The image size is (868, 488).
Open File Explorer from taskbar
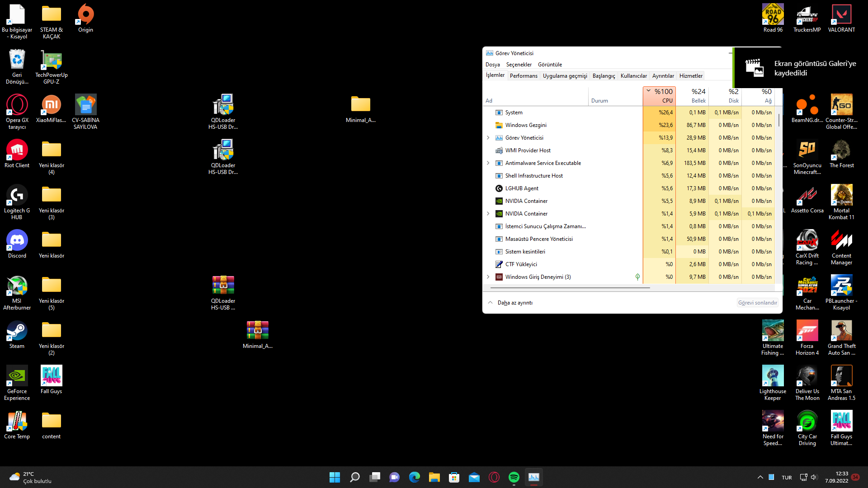coord(434,477)
